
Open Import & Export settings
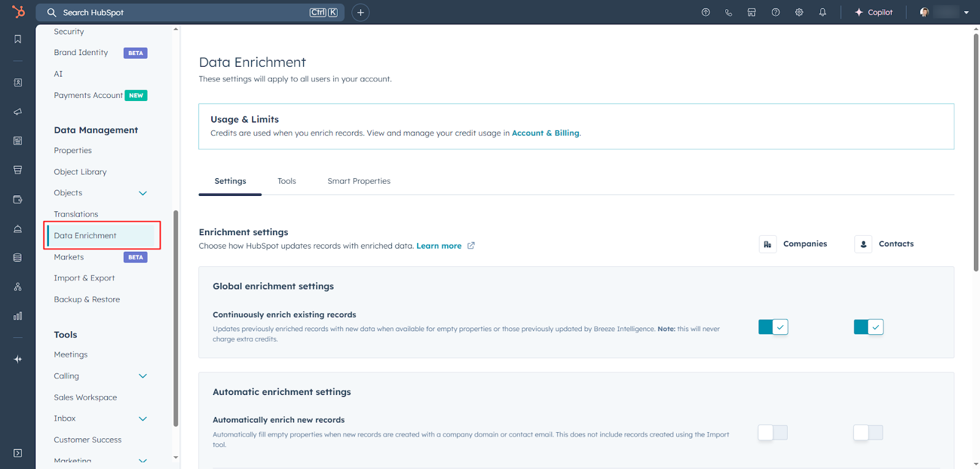pyautogui.click(x=85, y=278)
